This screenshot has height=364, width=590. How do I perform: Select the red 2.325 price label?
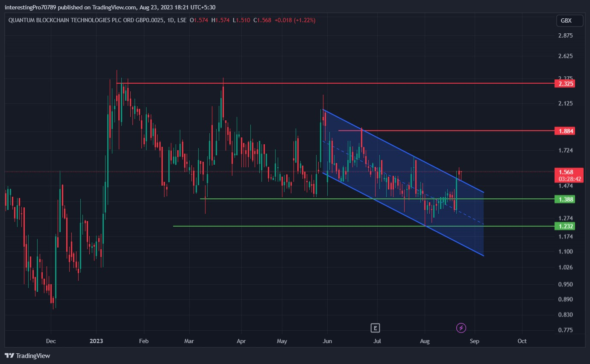coord(564,84)
